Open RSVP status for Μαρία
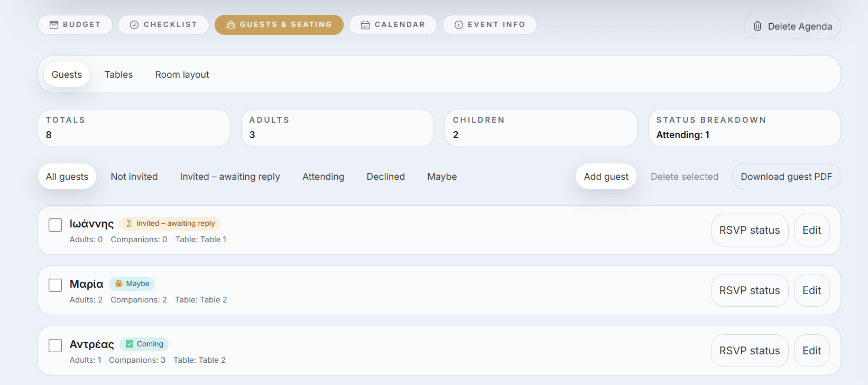This screenshot has height=385, width=868. click(749, 290)
